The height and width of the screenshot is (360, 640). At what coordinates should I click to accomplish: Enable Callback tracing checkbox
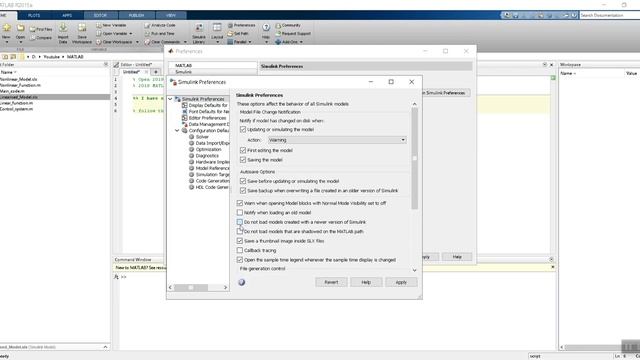240,250
